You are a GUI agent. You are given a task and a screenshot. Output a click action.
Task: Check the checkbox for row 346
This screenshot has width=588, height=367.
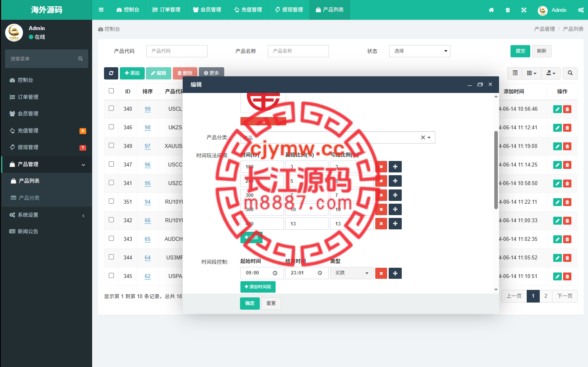[112, 127]
